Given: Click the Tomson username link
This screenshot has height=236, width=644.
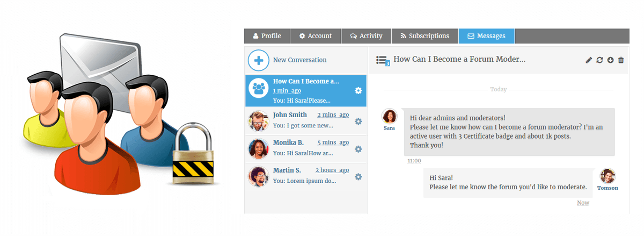Looking at the screenshot, I should (608, 188).
